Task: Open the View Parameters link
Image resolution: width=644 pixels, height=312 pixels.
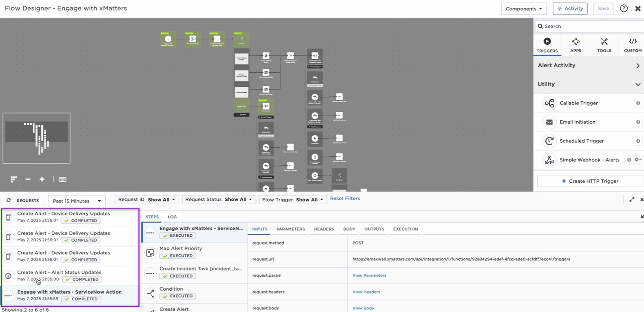Action: [x=369, y=275]
